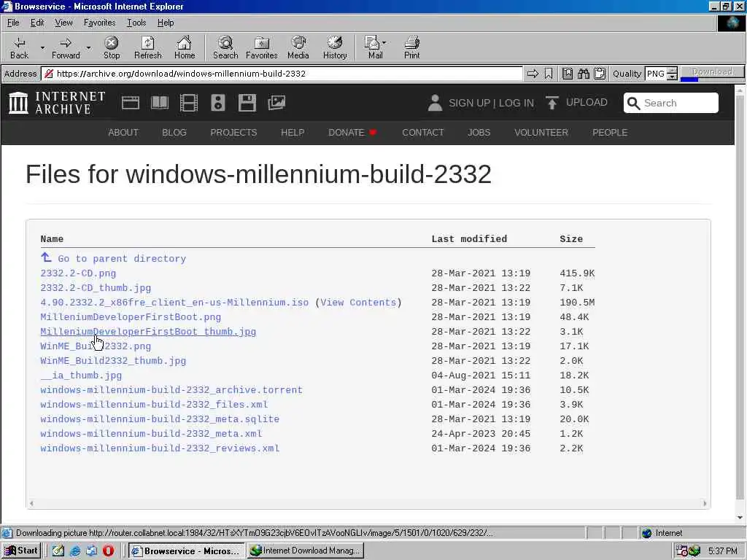Click the binoculars find icon
Viewport: 747px width, 560px height.
coord(584,74)
